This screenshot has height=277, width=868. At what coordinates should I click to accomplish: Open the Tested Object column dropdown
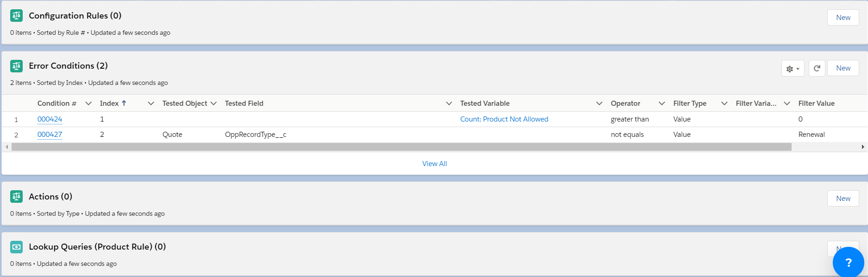click(214, 103)
